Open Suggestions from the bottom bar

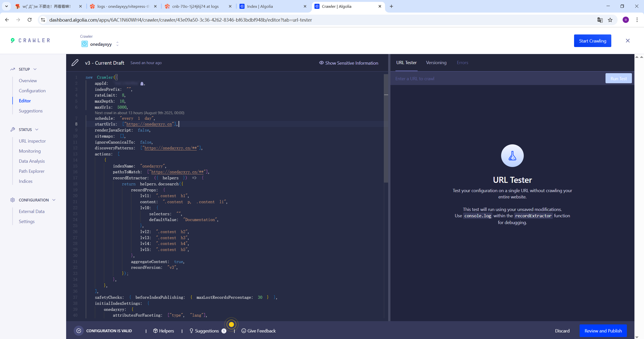tap(204, 331)
